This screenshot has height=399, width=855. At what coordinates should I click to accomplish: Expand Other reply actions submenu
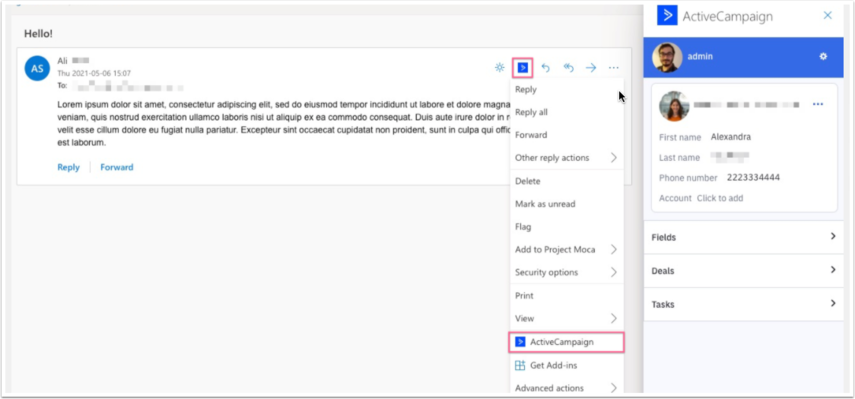[567, 158]
